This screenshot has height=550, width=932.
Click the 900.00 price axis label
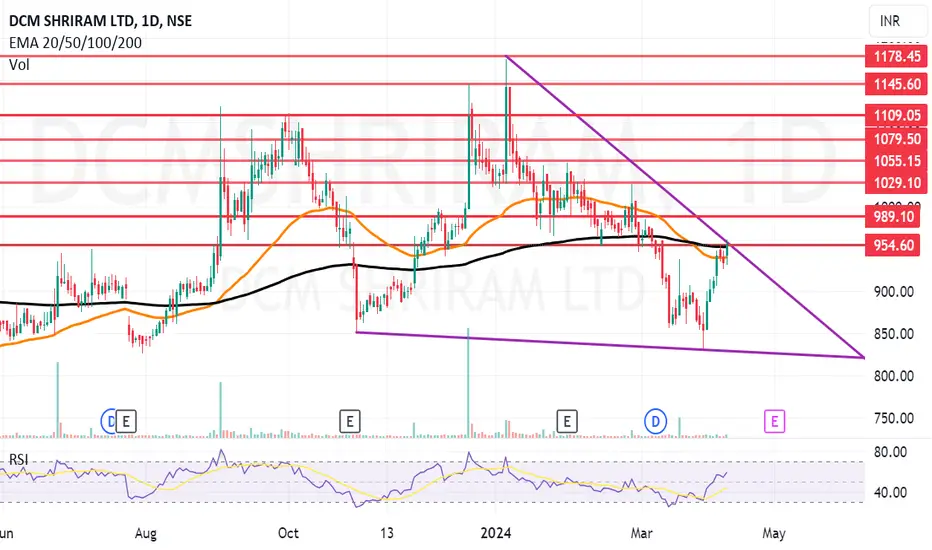coord(893,292)
